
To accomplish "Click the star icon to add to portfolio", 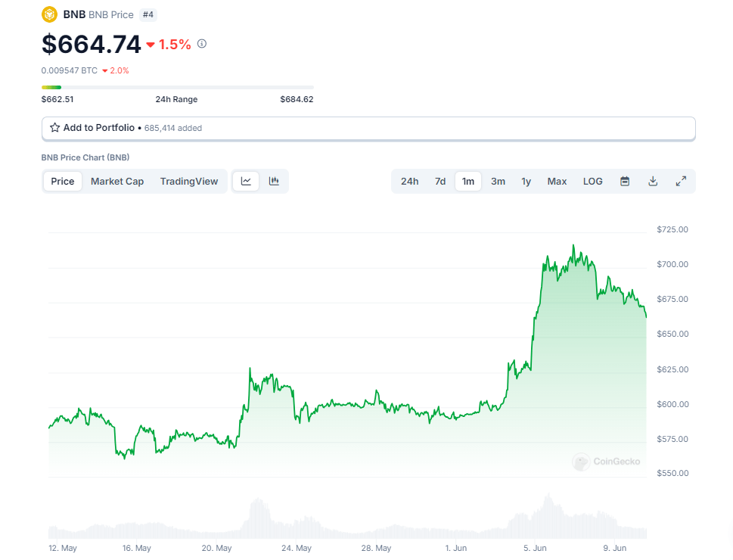I will (54, 128).
